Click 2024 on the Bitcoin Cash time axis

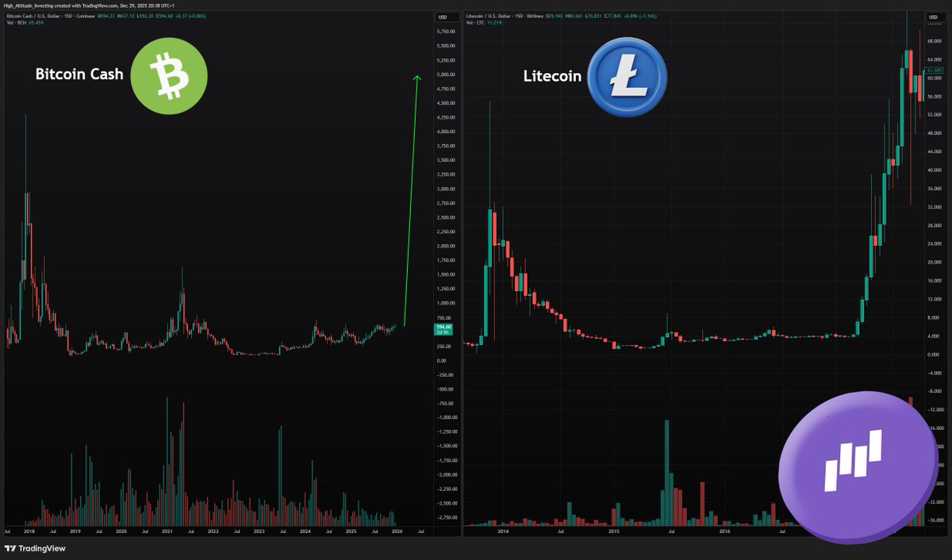pyautogui.click(x=304, y=531)
